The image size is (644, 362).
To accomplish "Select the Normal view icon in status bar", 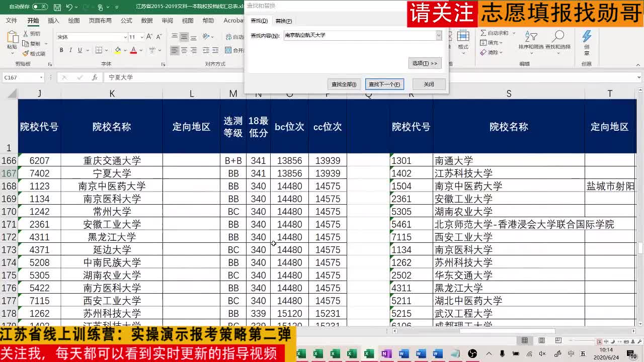I will 525,340.
